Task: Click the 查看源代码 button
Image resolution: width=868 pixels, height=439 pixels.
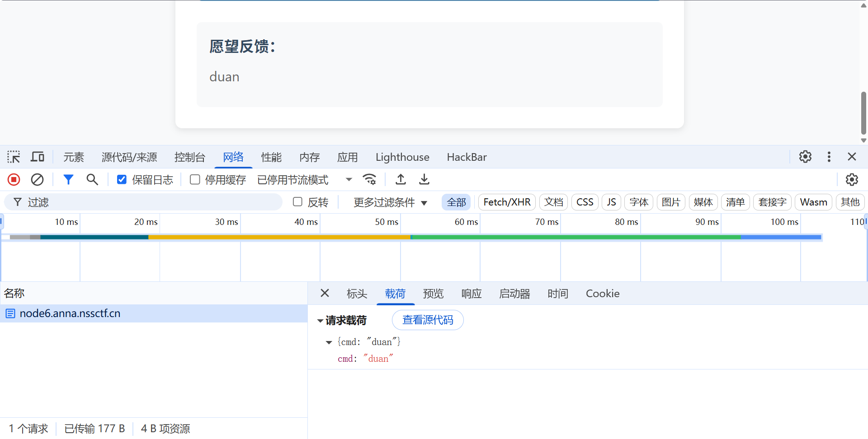Action: point(428,320)
